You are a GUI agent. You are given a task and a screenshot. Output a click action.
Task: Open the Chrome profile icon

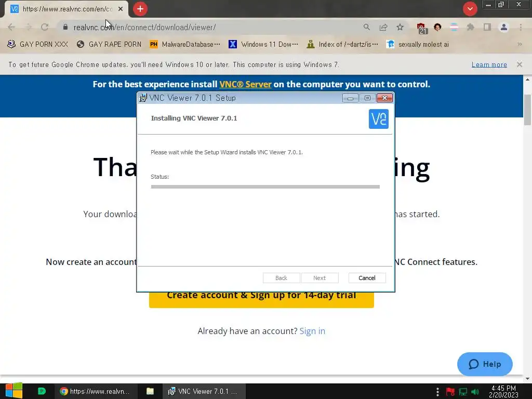coord(504,27)
